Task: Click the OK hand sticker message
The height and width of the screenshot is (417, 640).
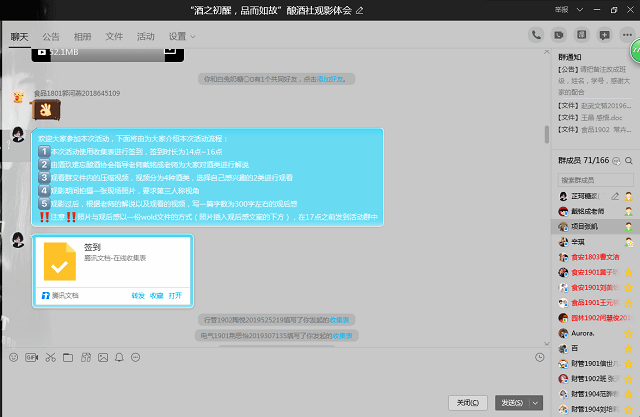Action: [x=46, y=110]
